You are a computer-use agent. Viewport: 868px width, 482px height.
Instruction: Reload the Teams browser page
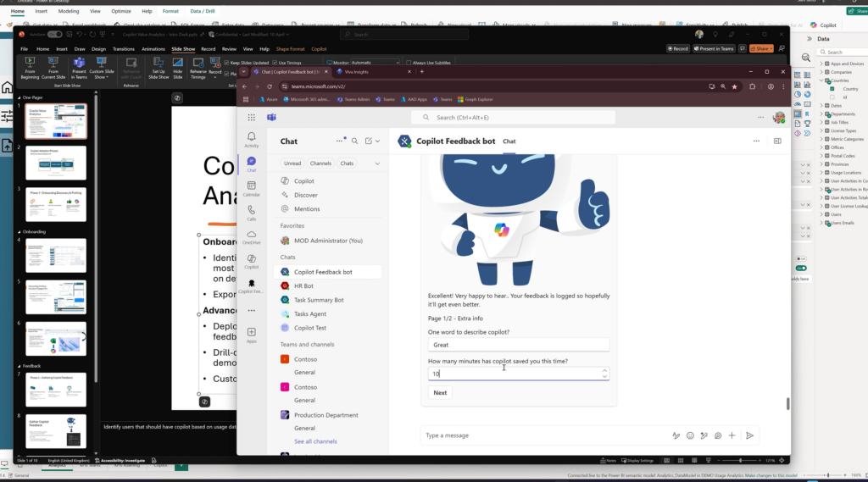point(270,86)
